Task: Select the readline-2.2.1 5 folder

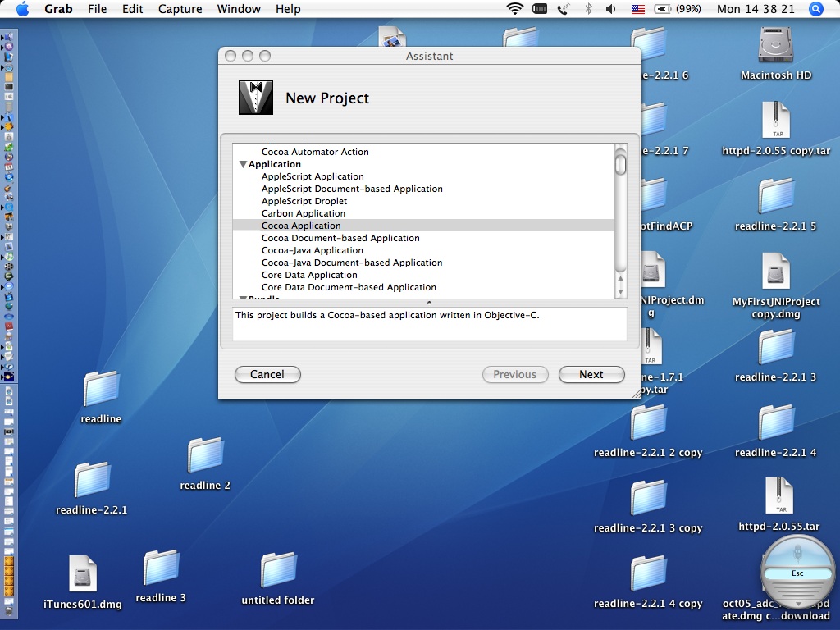Action: coord(776,196)
